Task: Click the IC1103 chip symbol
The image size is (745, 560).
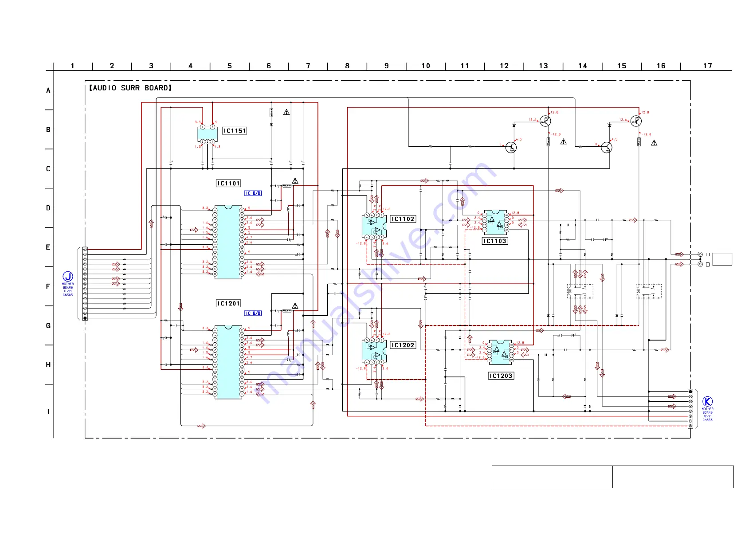Action: click(x=496, y=223)
